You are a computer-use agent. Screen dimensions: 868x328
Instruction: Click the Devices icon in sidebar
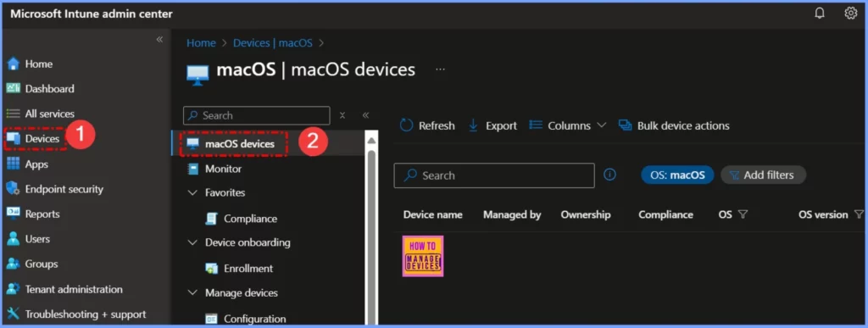pos(14,139)
